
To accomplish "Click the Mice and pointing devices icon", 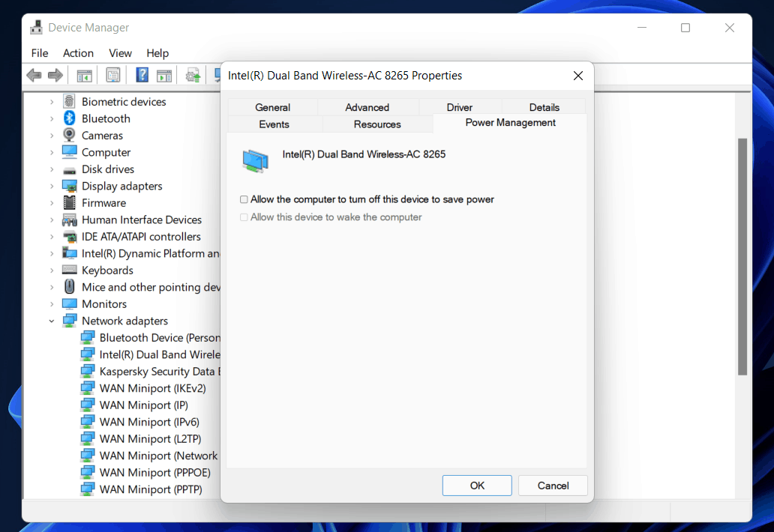I will click(70, 287).
